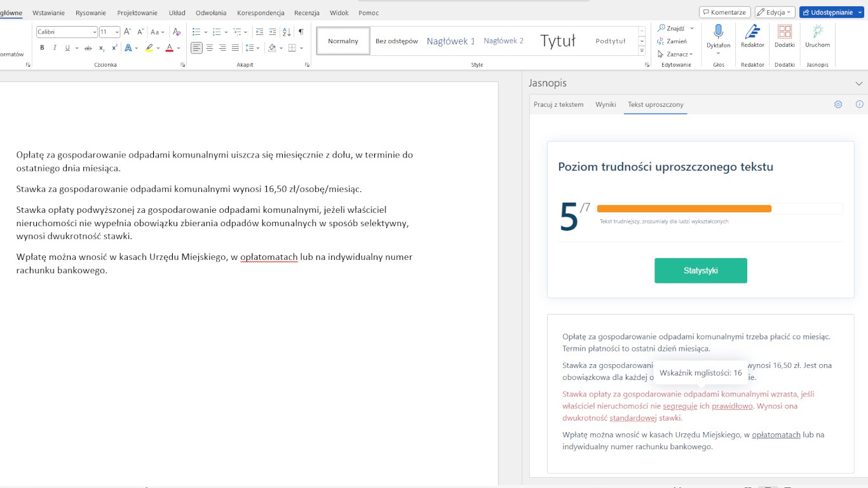
Task: Click the Jasnopis info icon
Action: click(860, 105)
